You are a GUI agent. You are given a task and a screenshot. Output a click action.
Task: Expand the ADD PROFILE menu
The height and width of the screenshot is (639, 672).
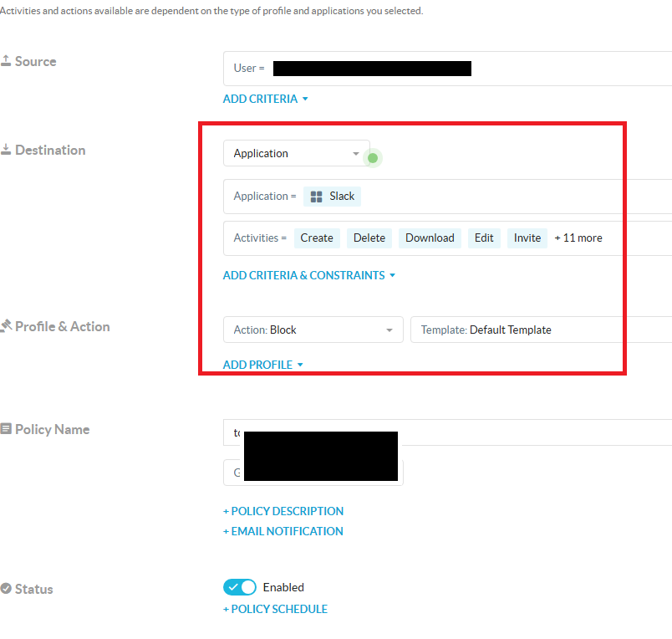[262, 365]
